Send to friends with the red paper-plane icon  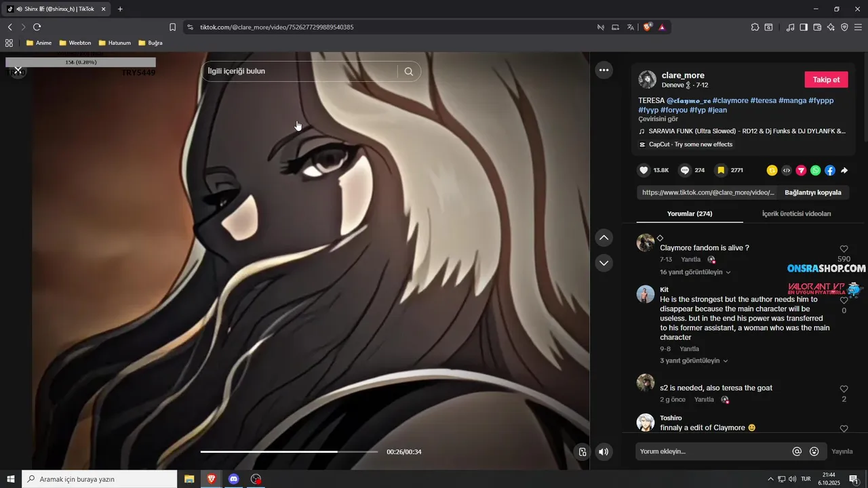tap(801, 171)
